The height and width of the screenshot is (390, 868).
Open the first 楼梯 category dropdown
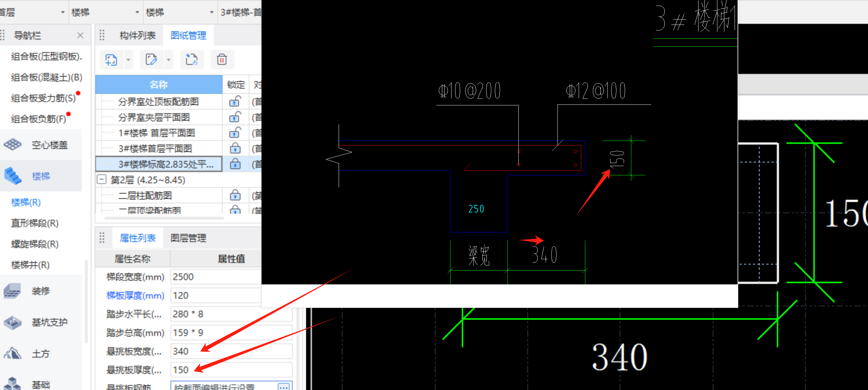coord(137,13)
